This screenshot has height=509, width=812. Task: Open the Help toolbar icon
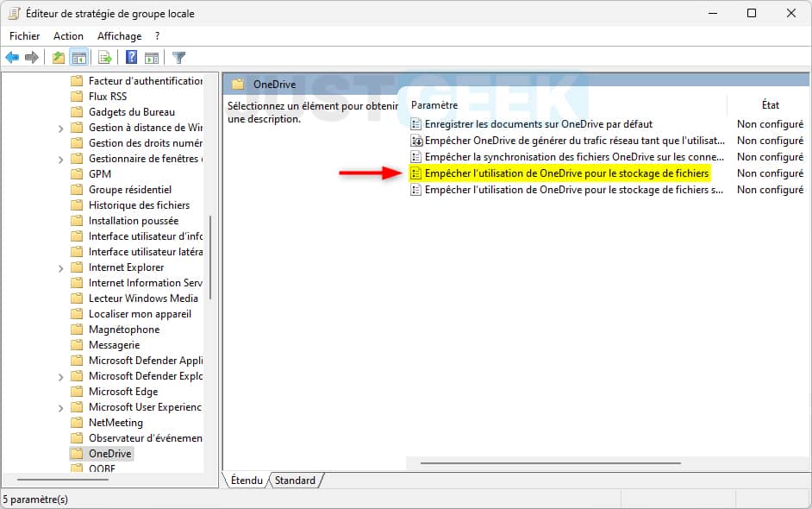click(x=132, y=57)
